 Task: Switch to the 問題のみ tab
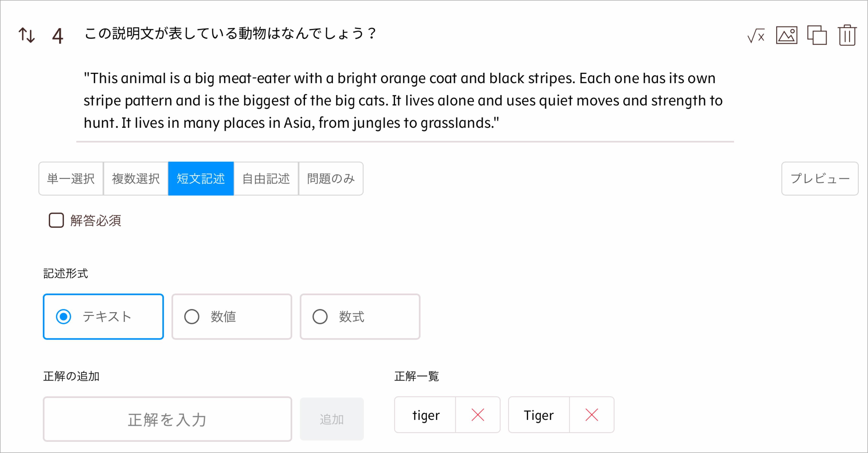tap(331, 179)
